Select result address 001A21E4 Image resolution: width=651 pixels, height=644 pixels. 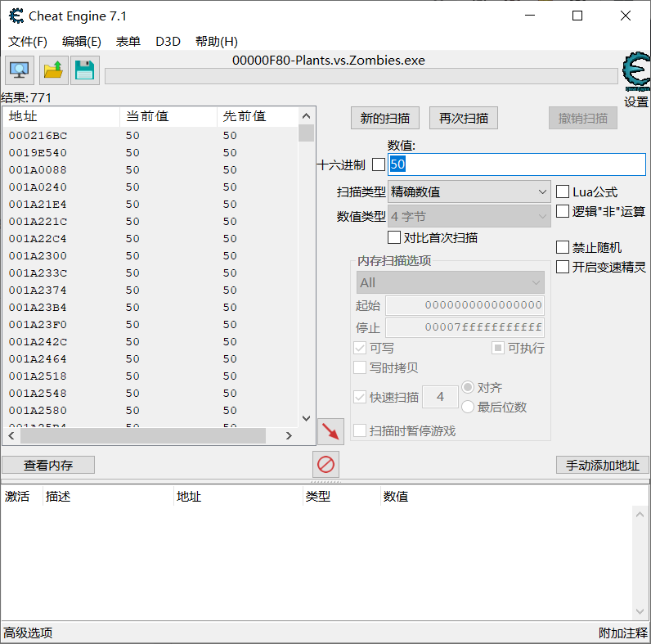pyautogui.click(x=38, y=205)
